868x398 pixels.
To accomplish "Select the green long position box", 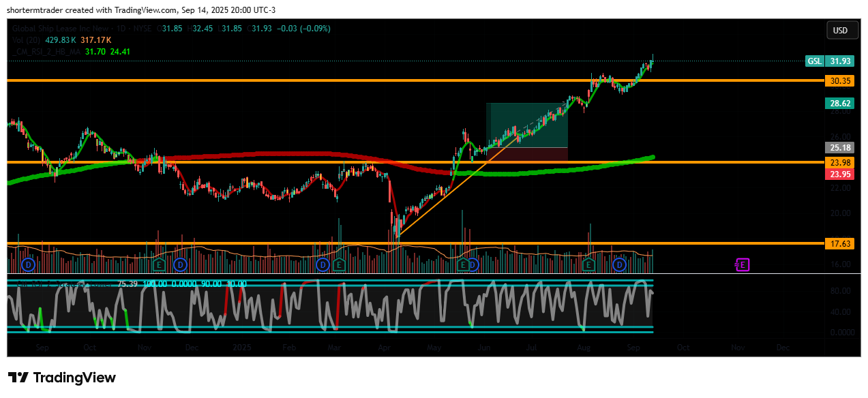I will [x=526, y=125].
